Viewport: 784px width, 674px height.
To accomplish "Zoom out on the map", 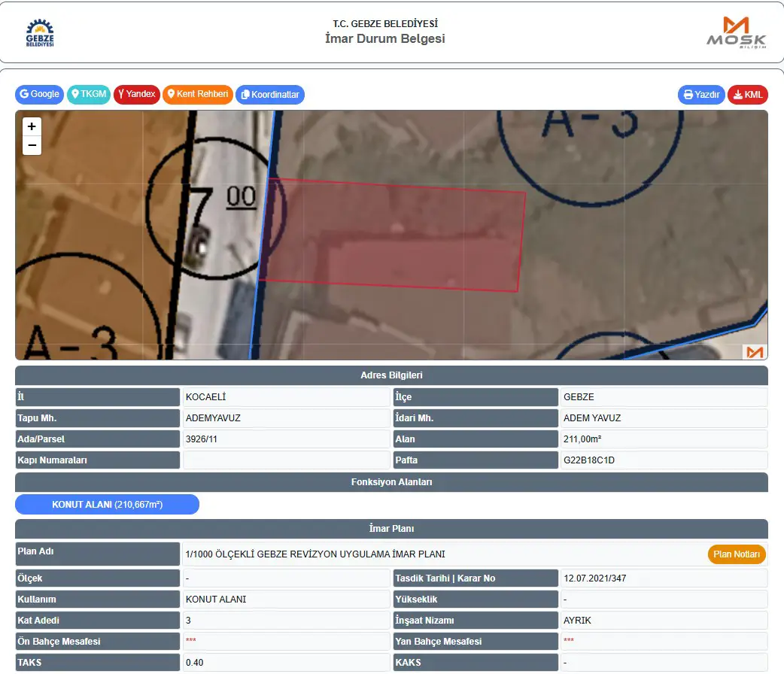I will click(x=32, y=145).
